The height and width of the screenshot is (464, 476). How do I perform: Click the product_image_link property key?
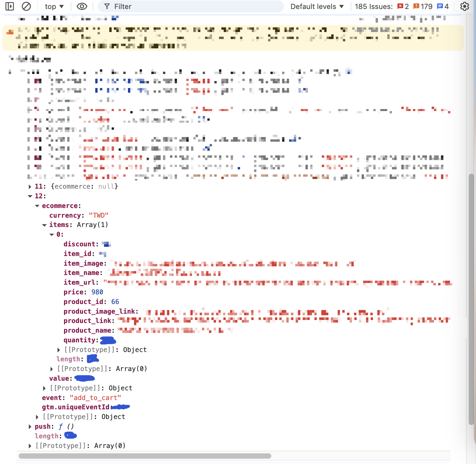100,311
